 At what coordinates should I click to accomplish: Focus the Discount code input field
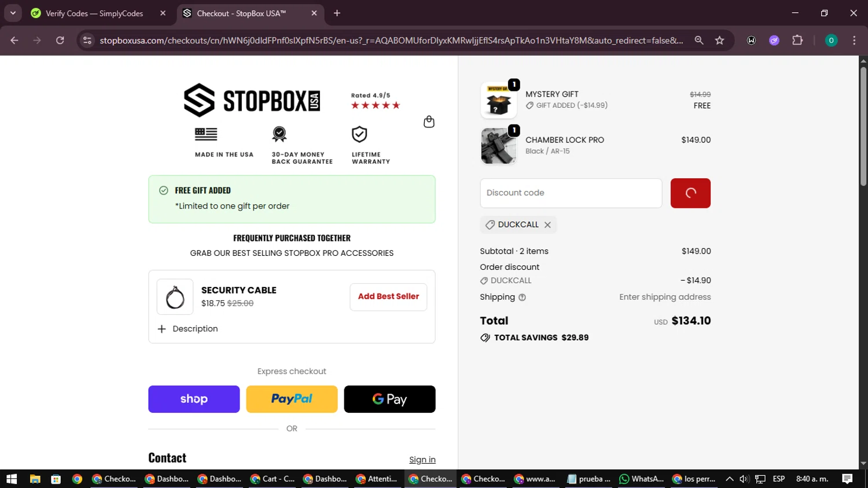[571, 193]
